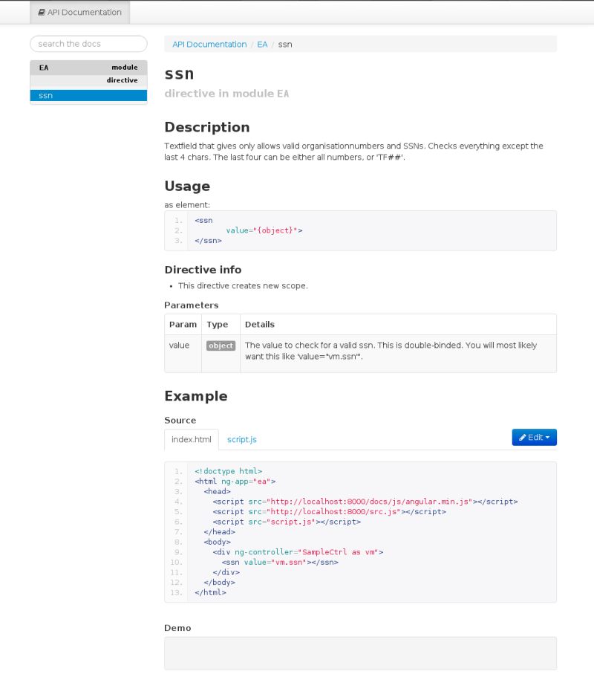Open the API Documentation breadcrumb link

209,44
